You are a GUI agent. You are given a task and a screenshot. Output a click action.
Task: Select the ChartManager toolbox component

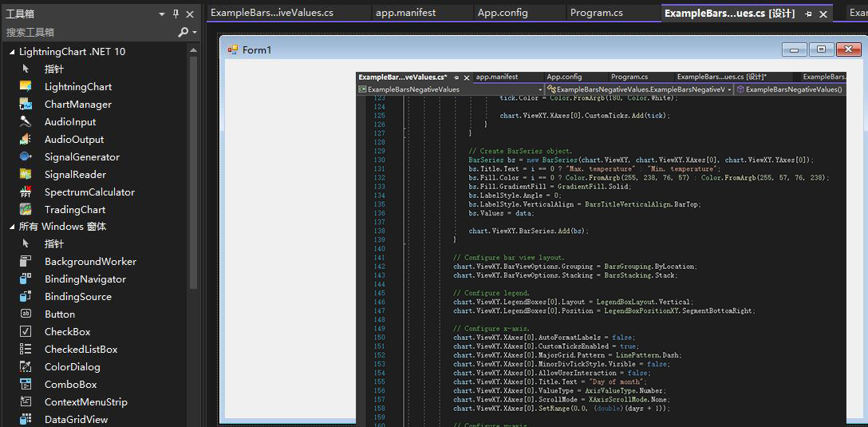click(x=78, y=105)
